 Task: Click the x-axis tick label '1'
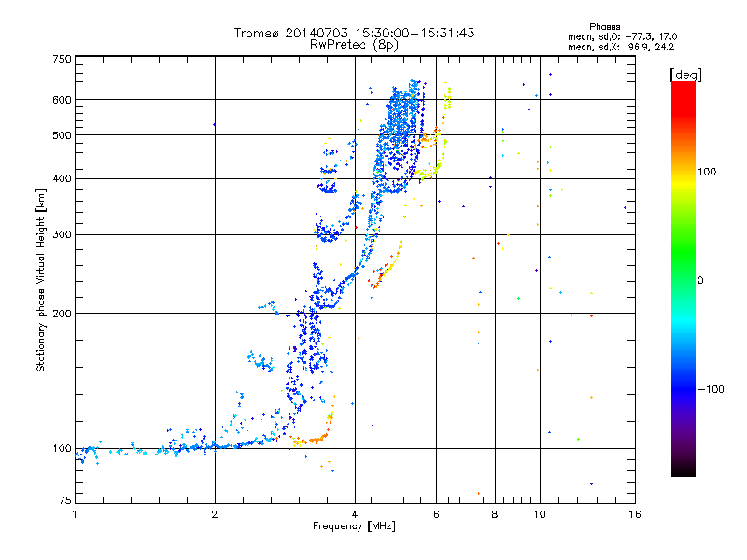point(75,514)
